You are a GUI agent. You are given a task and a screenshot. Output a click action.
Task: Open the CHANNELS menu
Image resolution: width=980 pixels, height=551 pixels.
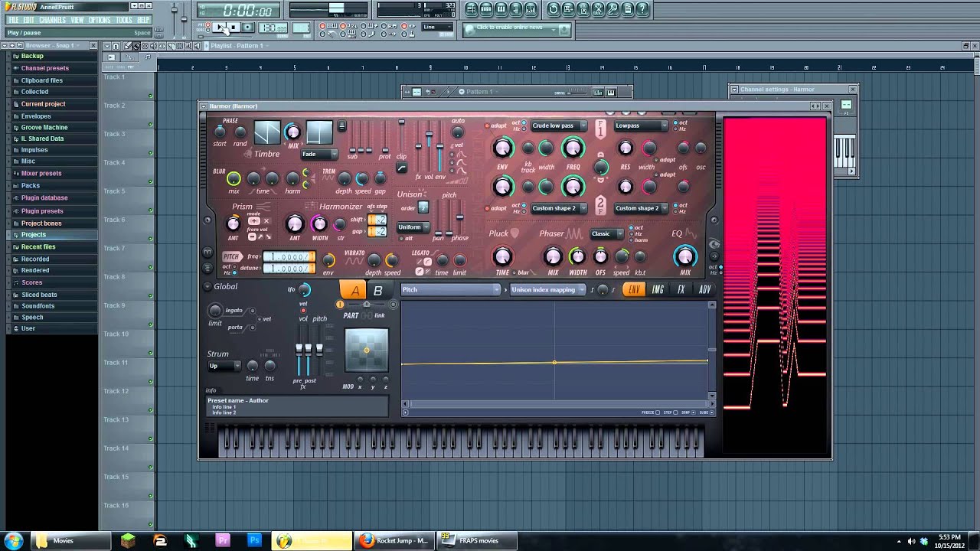pos(52,20)
